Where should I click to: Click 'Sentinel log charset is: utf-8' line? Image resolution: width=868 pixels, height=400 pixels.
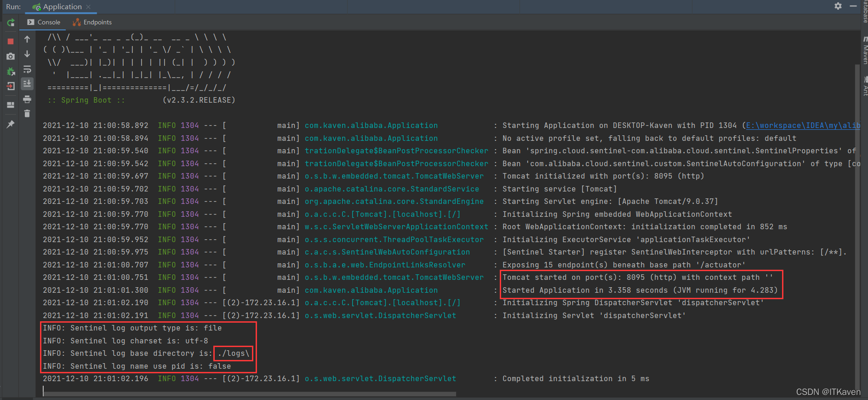(126, 341)
